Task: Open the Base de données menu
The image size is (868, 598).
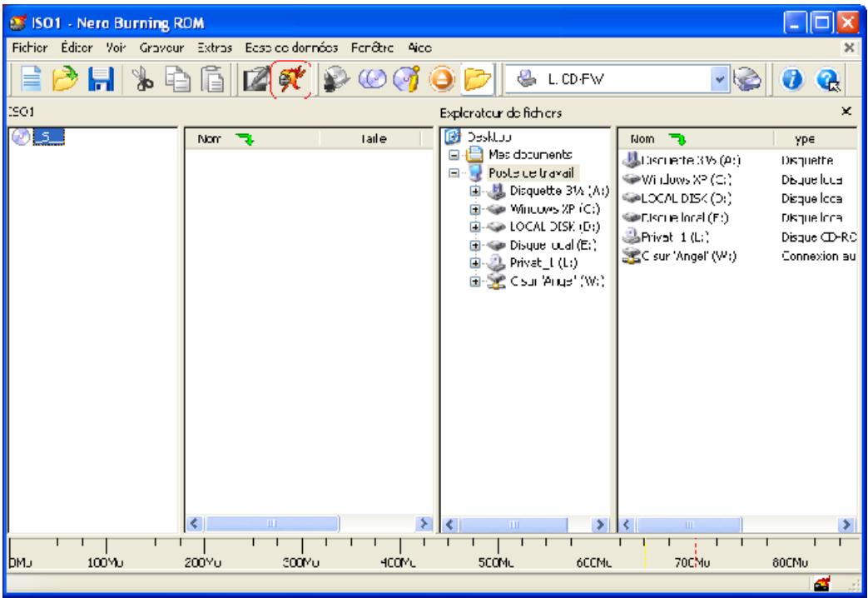Action: 292,48
